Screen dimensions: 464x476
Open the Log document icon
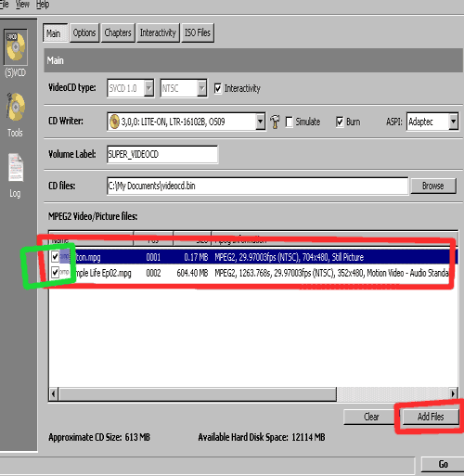(x=16, y=167)
